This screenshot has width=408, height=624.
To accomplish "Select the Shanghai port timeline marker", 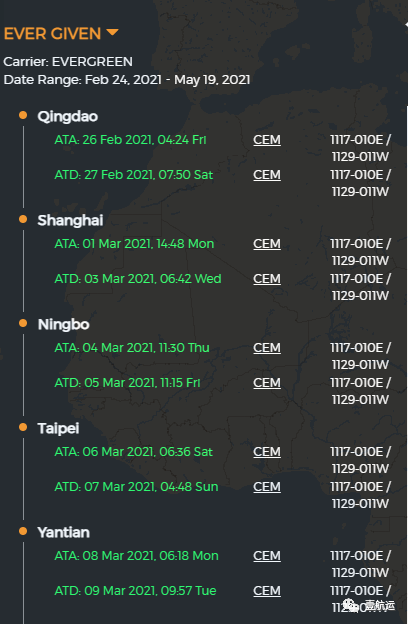I will pos(23,219).
